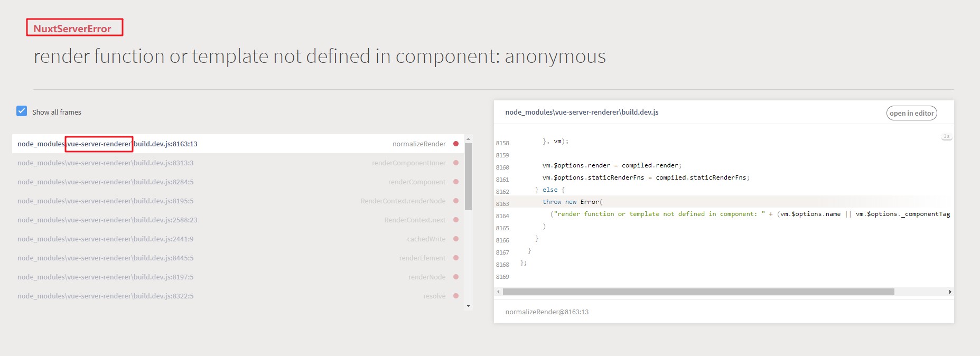Viewport: 980px width, 356px height.
Task: Uncheck the Show all frames checkbox
Action: click(x=22, y=111)
